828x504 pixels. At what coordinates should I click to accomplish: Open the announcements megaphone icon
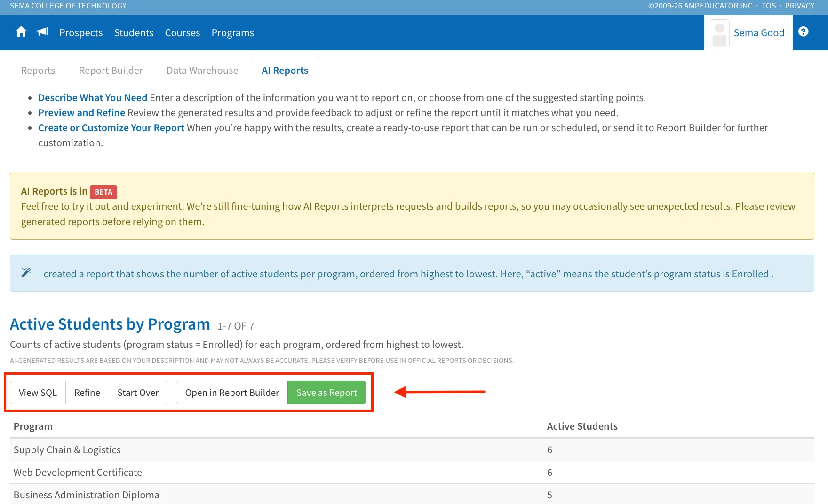[x=42, y=32]
